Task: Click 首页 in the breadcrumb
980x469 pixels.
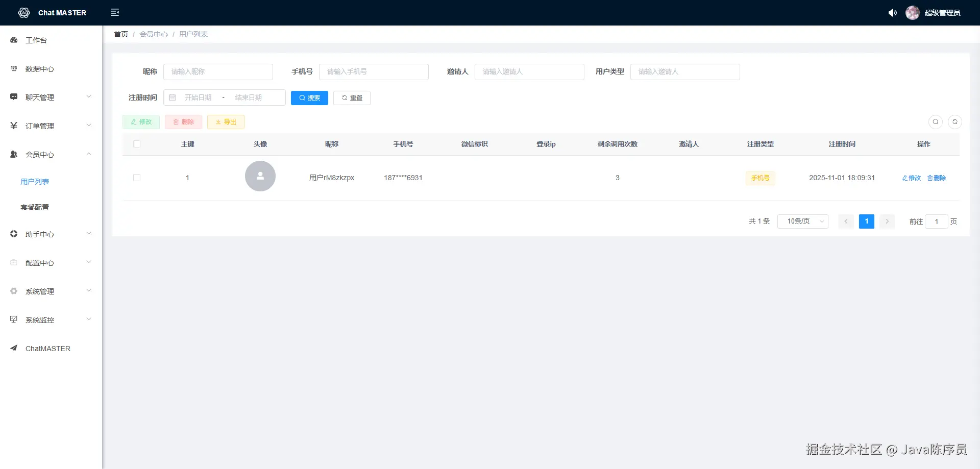Action: click(121, 34)
